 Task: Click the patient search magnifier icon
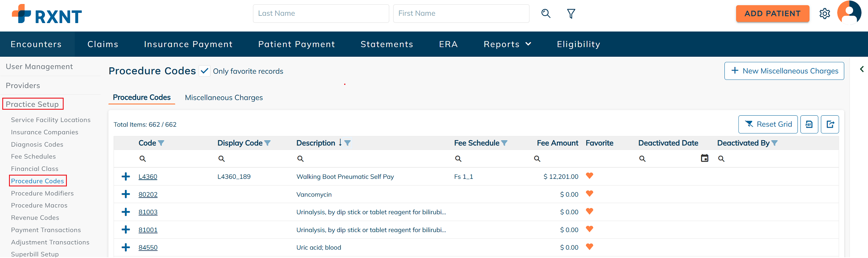tap(546, 14)
